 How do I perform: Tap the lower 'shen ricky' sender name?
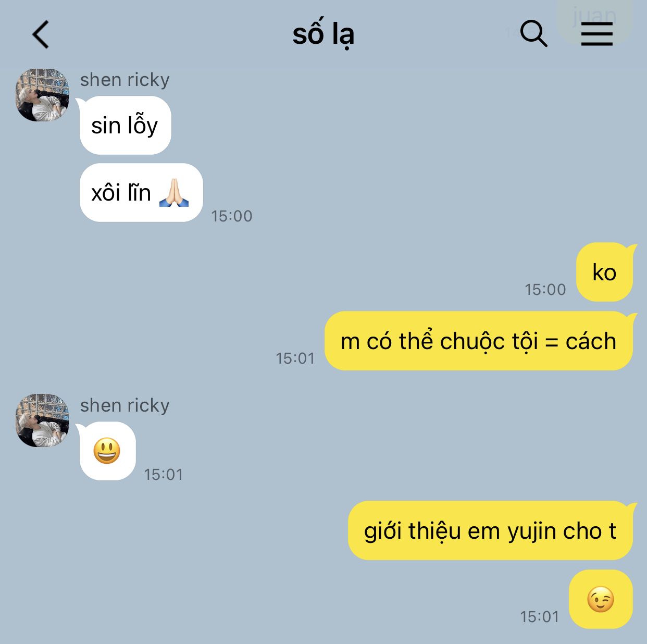pyautogui.click(x=125, y=405)
